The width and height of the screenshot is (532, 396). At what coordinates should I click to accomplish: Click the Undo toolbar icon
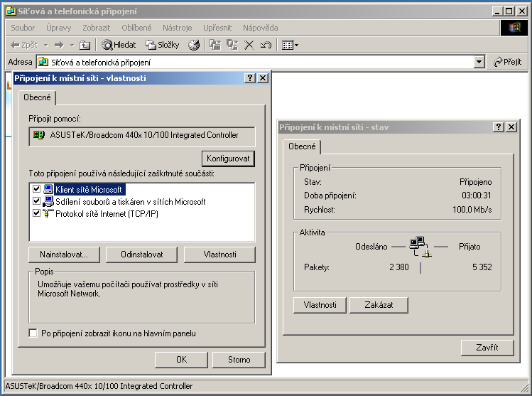pyautogui.click(x=266, y=45)
